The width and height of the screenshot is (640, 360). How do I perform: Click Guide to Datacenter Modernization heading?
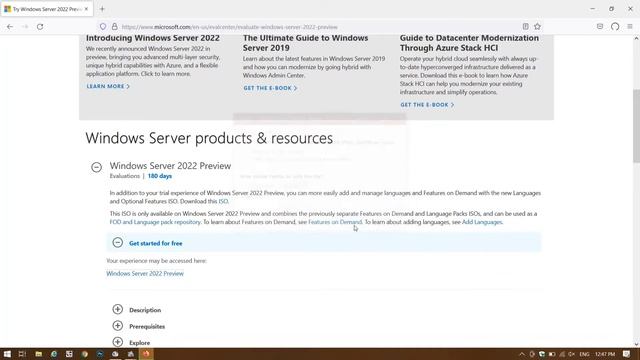469,43
